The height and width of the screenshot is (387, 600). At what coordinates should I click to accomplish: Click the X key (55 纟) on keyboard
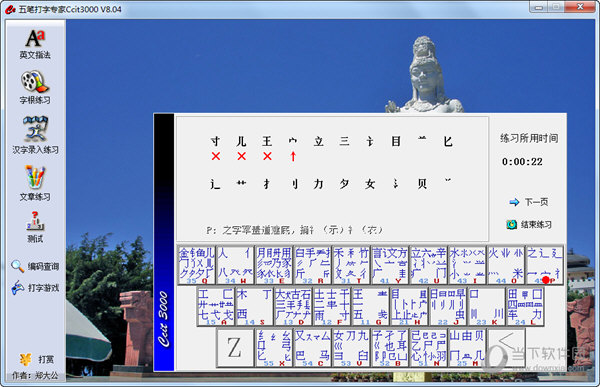click(274, 348)
